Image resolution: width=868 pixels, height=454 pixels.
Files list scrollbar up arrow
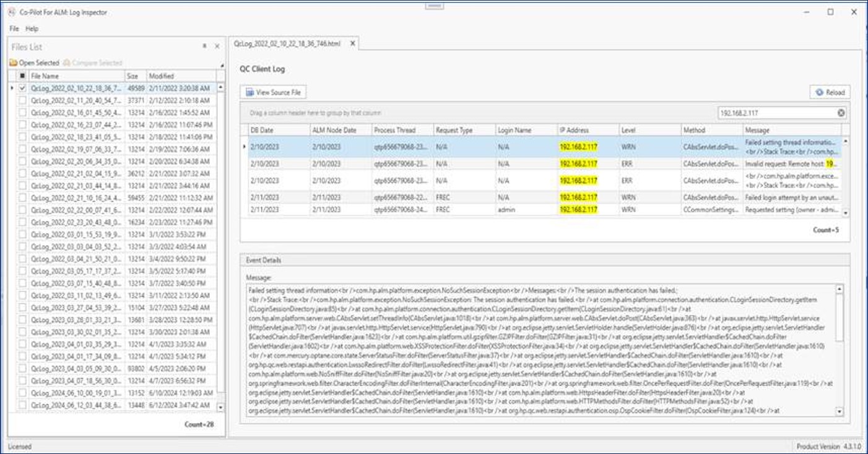[220, 88]
